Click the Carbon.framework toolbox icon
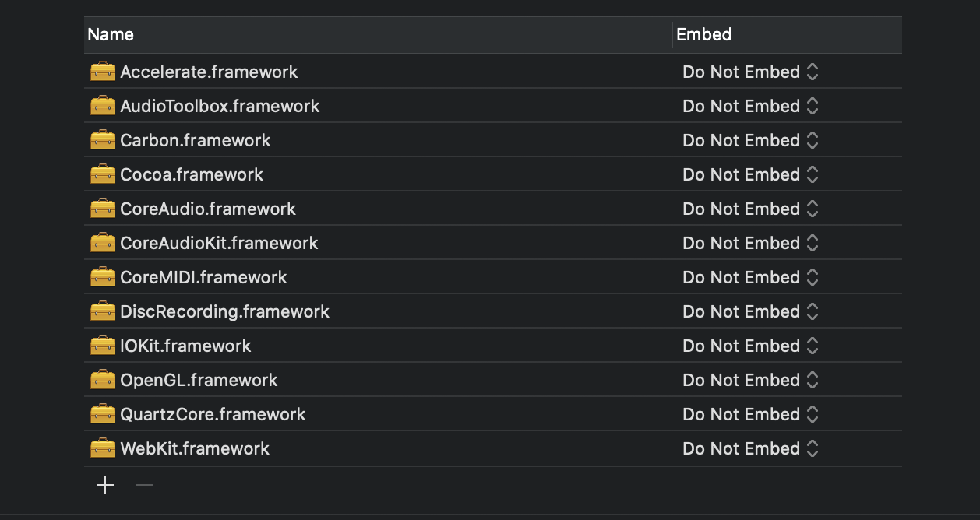 click(x=103, y=140)
